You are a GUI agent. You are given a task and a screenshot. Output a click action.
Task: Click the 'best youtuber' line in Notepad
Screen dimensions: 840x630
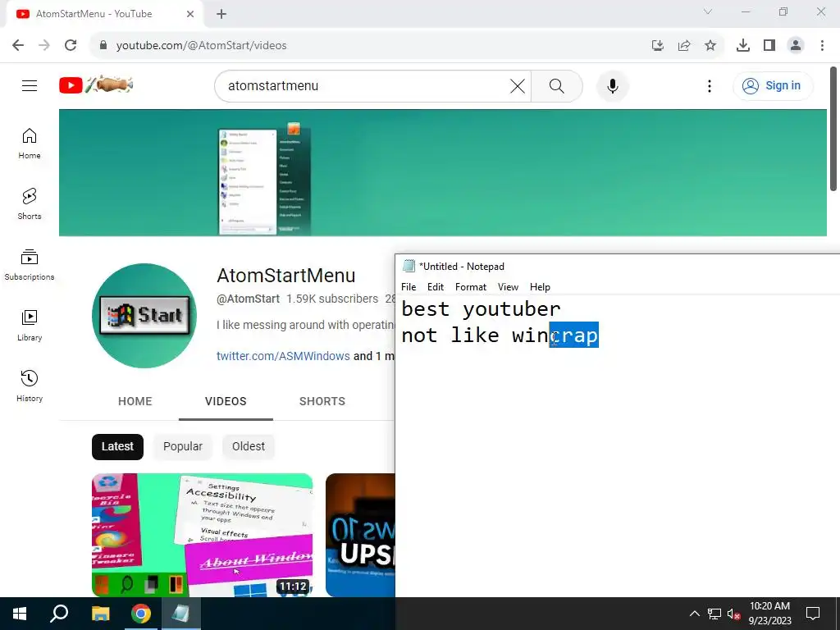click(x=481, y=309)
